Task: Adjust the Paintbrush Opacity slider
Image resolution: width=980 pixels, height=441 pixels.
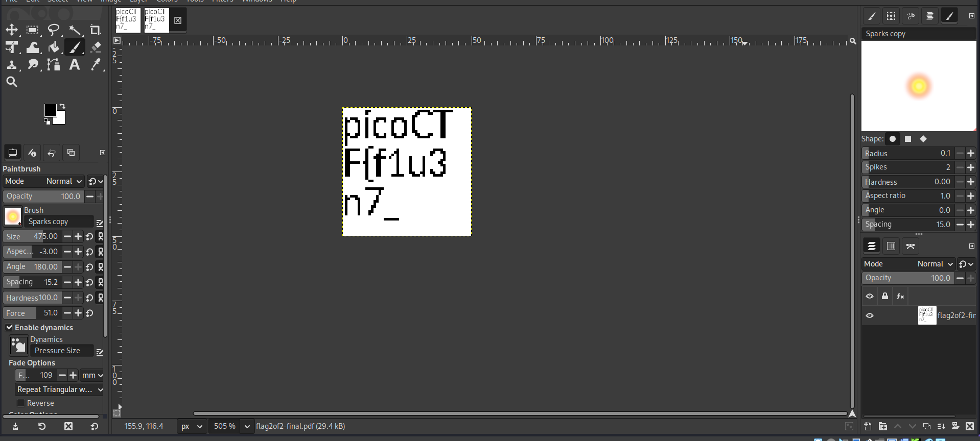Action: tap(43, 197)
